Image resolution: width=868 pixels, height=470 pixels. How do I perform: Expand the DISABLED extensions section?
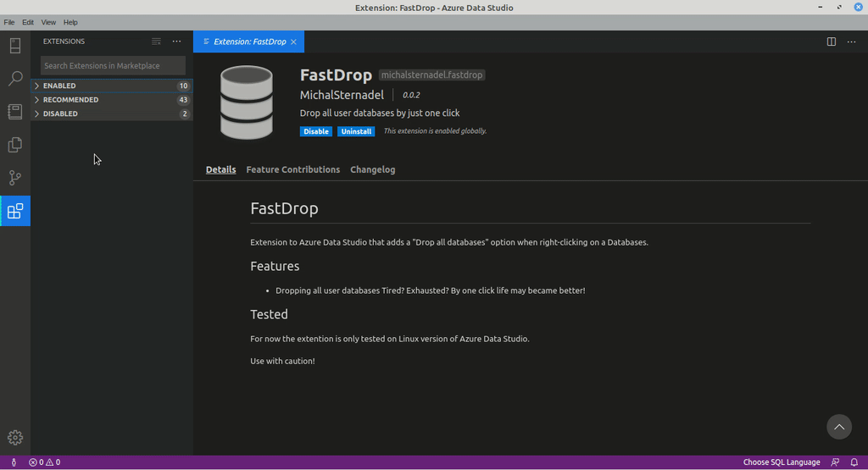112,113
